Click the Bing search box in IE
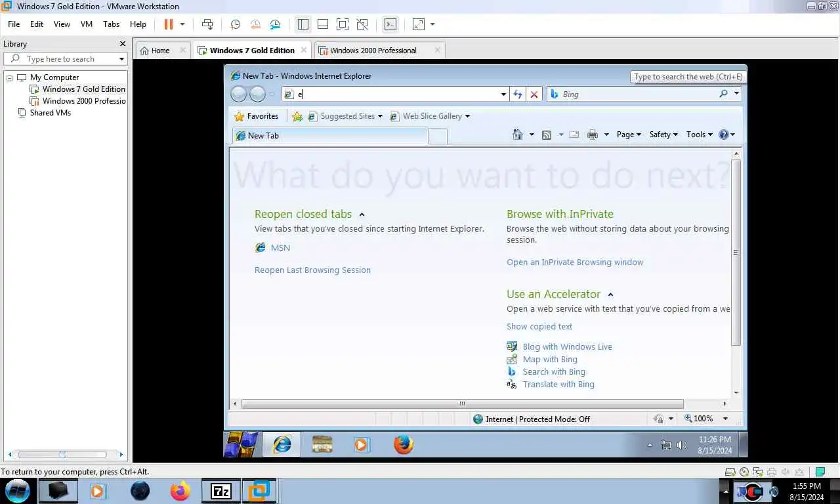 (633, 94)
